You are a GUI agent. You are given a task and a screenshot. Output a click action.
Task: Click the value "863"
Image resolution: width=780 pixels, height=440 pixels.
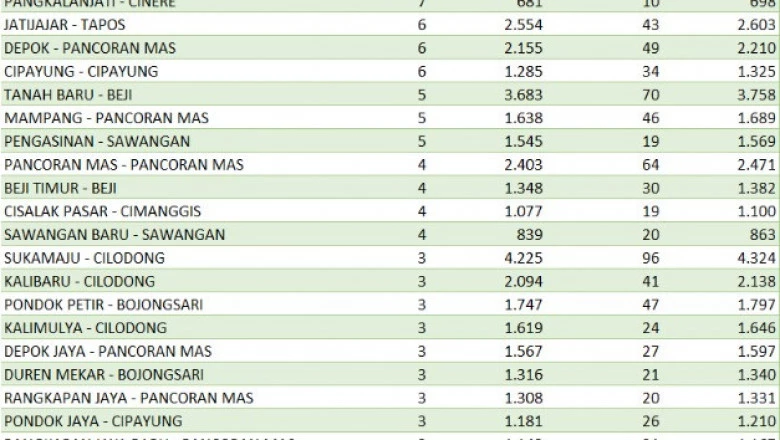(763, 234)
